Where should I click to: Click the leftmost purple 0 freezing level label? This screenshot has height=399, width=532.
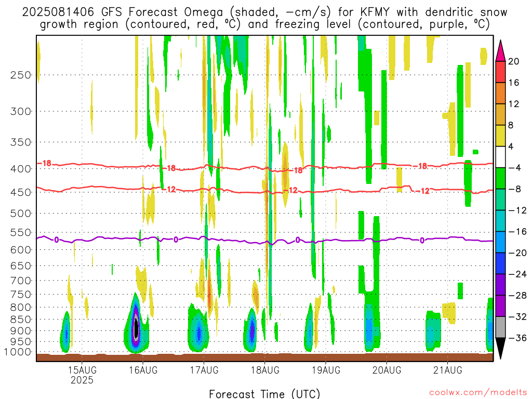tap(56, 240)
